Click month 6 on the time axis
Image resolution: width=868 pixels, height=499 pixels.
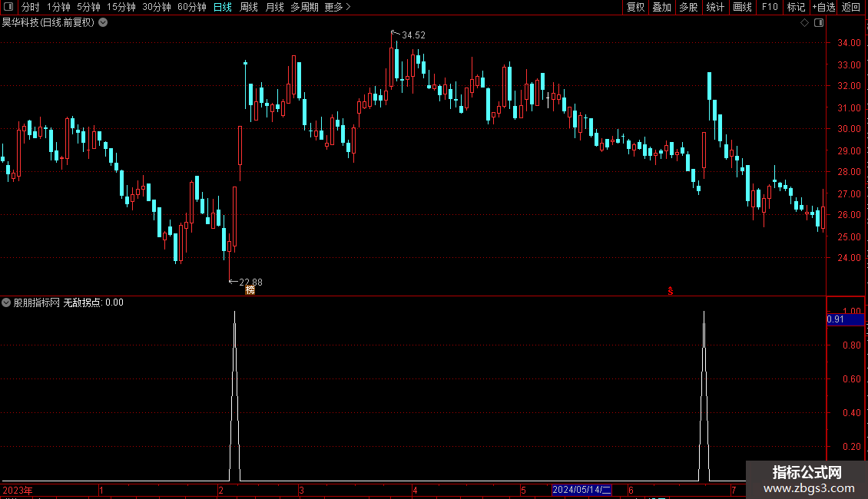click(631, 490)
